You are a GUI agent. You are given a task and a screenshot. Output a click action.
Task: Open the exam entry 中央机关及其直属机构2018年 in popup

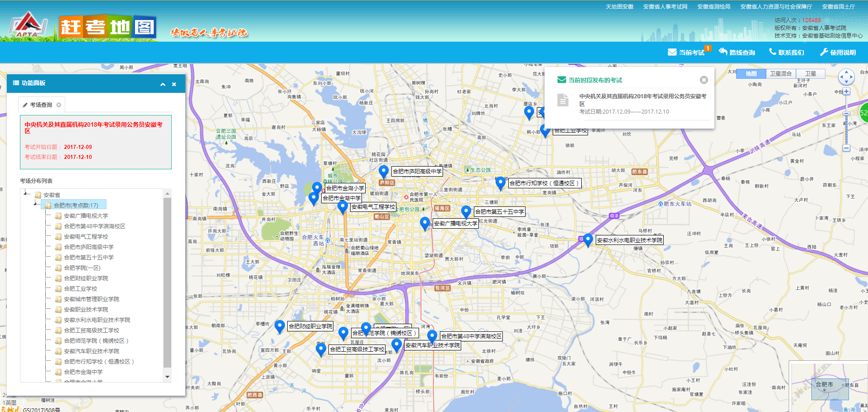click(642, 100)
